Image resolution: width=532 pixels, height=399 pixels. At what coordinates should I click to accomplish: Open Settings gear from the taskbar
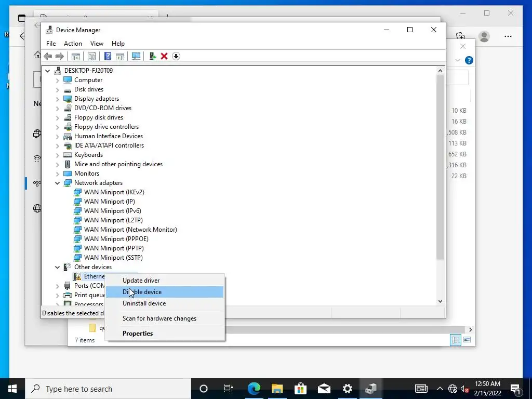[348, 389]
